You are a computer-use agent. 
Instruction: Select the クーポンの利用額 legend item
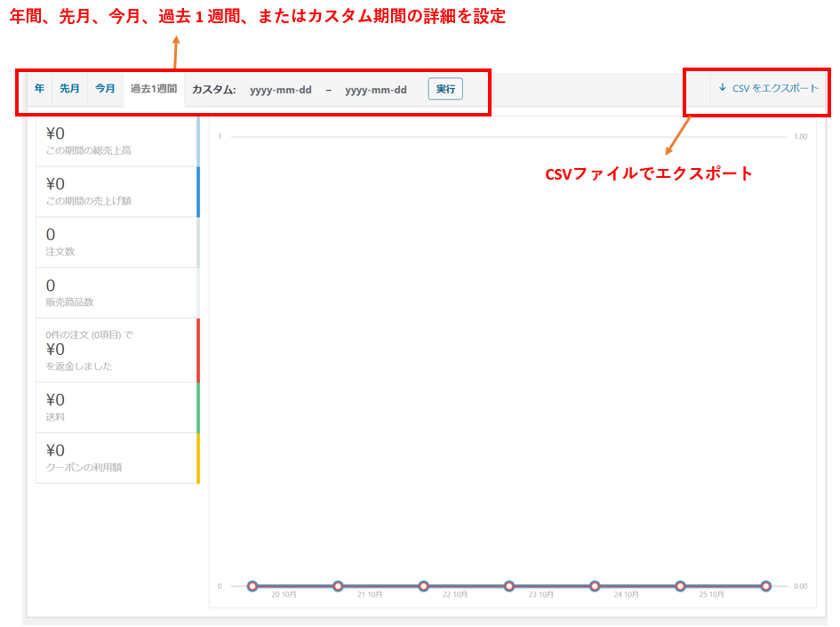click(x=116, y=458)
